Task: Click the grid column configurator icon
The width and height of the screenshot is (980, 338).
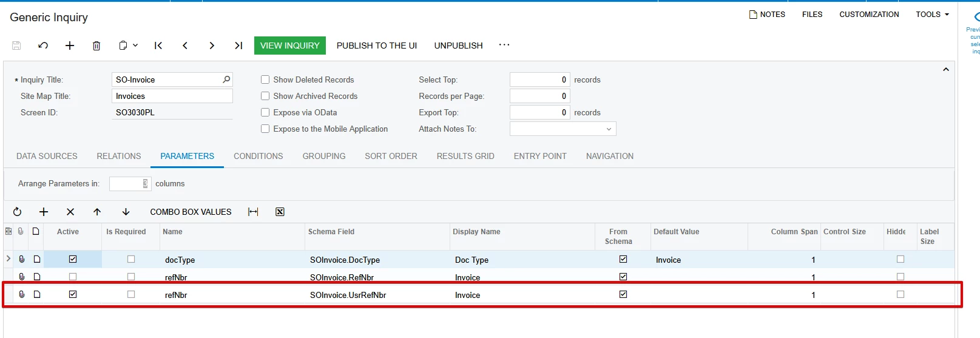Action: click(x=8, y=231)
